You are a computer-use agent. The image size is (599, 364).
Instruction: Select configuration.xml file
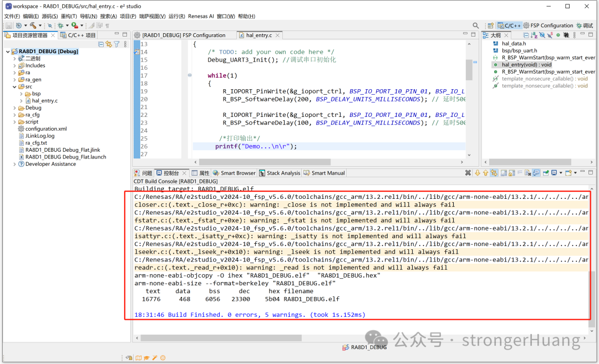(x=46, y=129)
